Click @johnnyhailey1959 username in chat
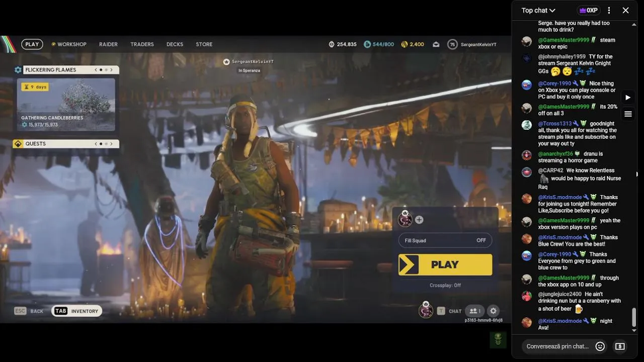Viewport: 644px width, 362px height. point(561,57)
